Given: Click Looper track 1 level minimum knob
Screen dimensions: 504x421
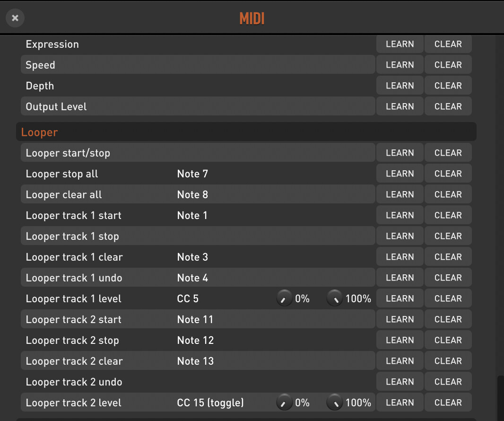Looking at the screenshot, I should (284, 298).
